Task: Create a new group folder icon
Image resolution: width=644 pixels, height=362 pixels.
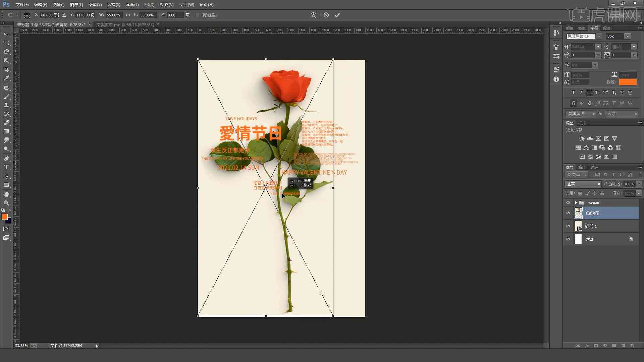Action: click(x=614, y=346)
